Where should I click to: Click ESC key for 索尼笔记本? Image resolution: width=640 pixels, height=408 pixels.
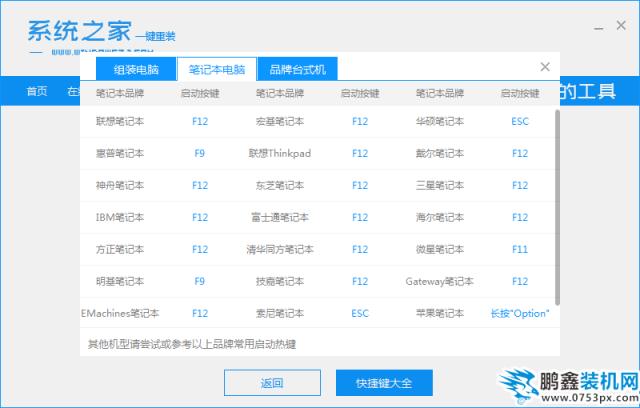[360, 313]
